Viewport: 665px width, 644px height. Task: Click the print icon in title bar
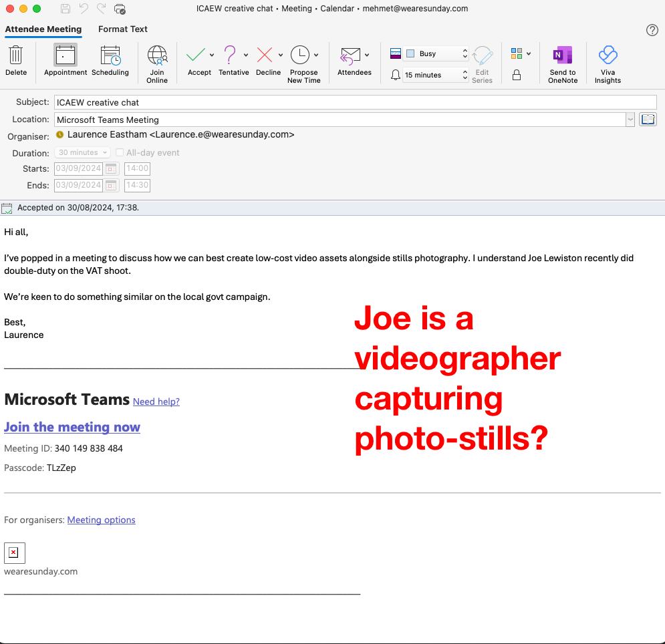click(120, 9)
